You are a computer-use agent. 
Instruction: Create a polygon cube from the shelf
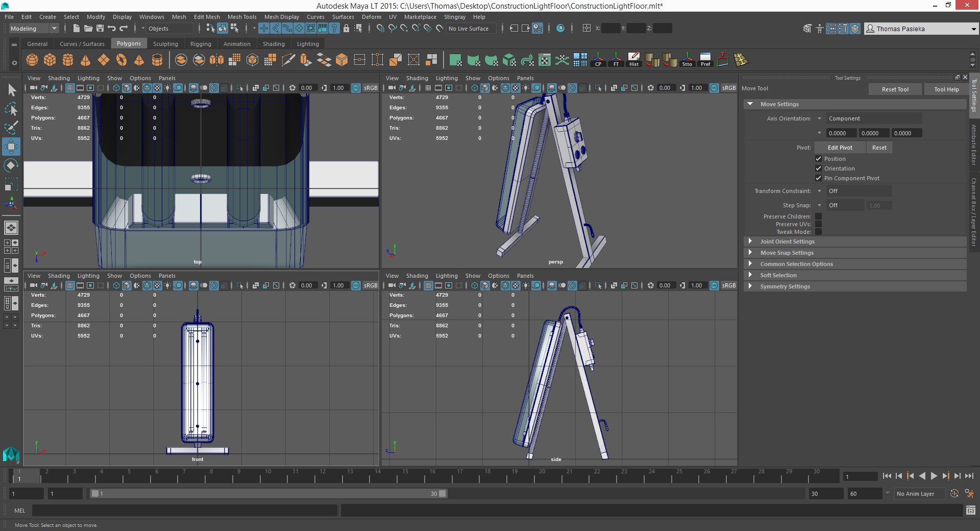click(50, 60)
